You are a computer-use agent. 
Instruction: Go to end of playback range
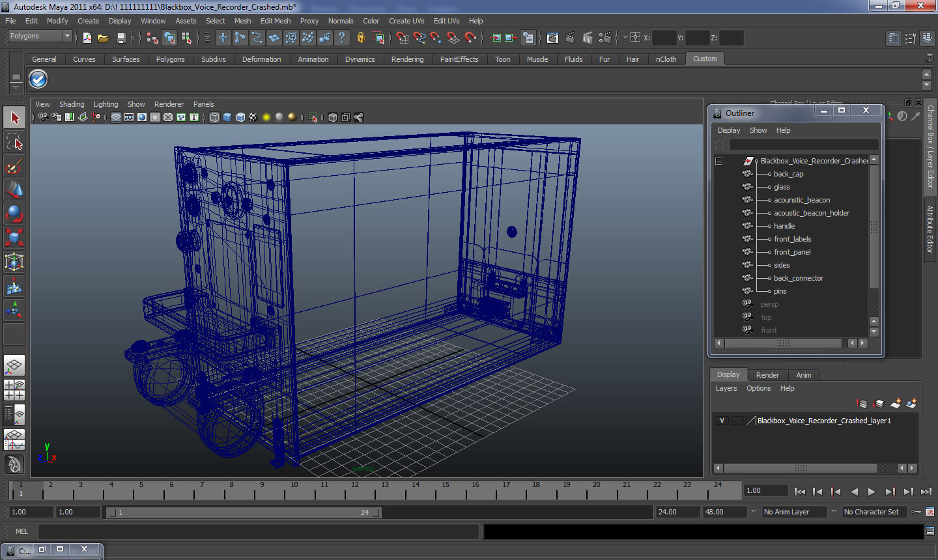(926, 492)
